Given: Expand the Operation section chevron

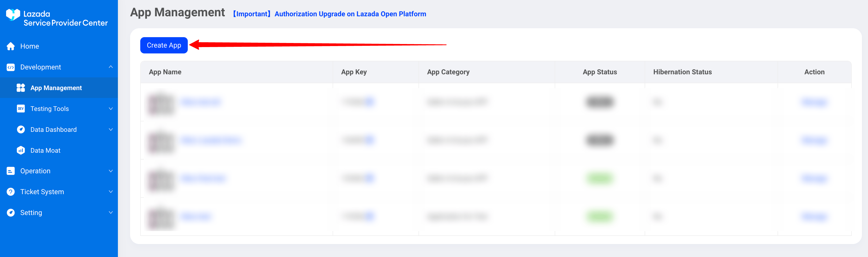Looking at the screenshot, I should (x=111, y=171).
